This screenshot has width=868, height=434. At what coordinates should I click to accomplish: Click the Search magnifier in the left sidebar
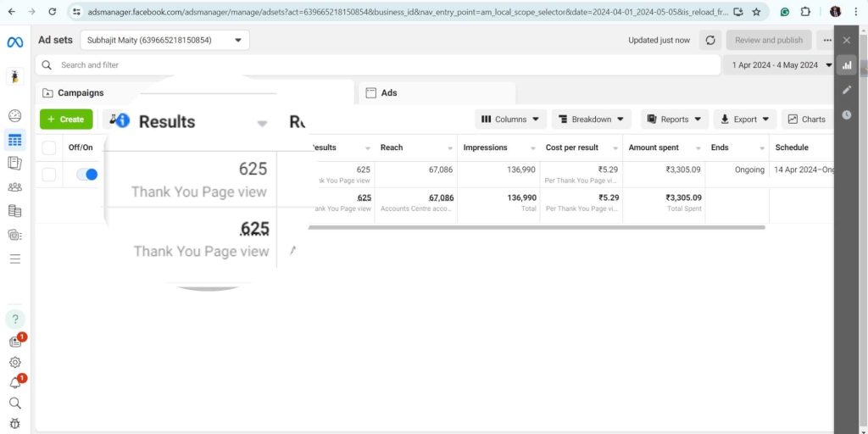[15, 403]
